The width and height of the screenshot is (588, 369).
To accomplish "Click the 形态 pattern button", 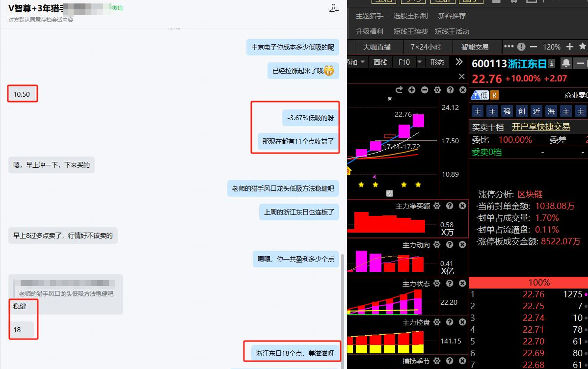I will [x=437, y=62].
